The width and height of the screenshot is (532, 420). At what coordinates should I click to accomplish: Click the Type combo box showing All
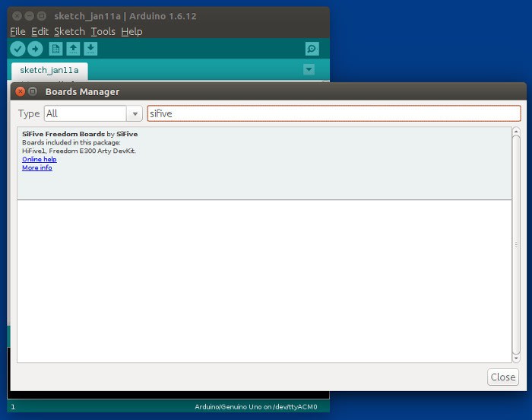(x=93, y=113)
